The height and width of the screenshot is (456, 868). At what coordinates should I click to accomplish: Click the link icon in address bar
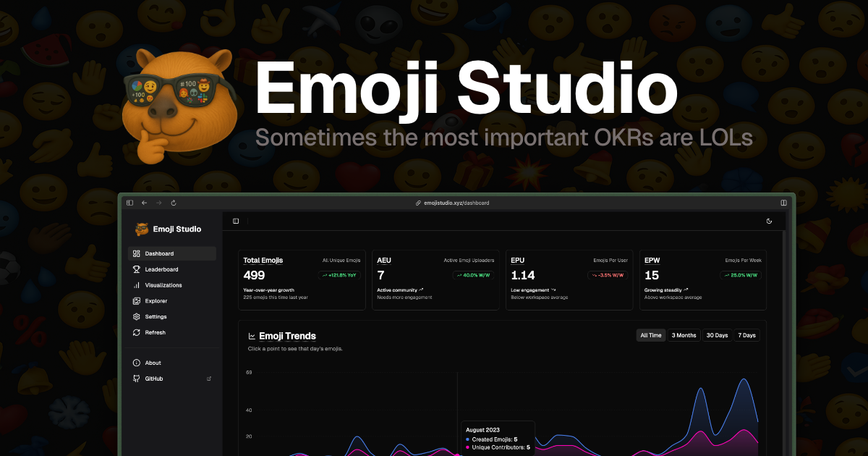point(418,203)
